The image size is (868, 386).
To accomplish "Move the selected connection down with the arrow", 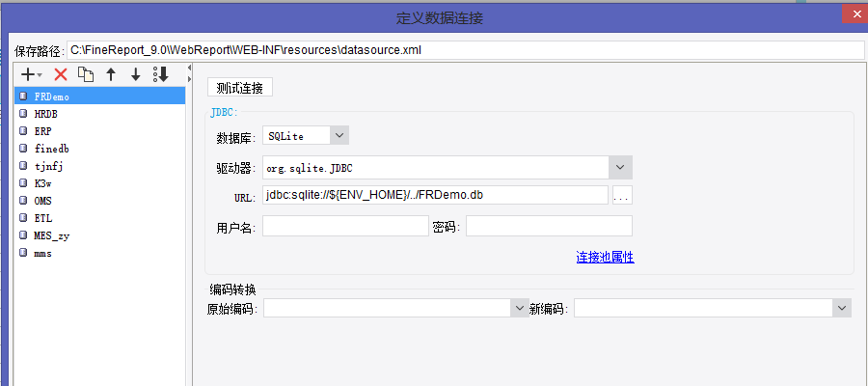I will pyautogui.click(x=136, y=74).
